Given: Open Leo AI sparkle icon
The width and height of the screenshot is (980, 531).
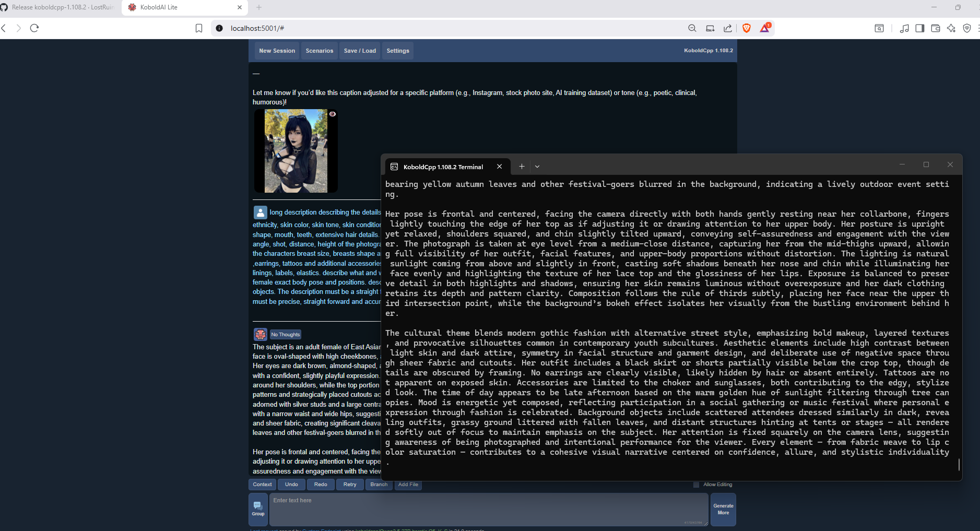Looking at the screenshot, I should coord(951,28).
